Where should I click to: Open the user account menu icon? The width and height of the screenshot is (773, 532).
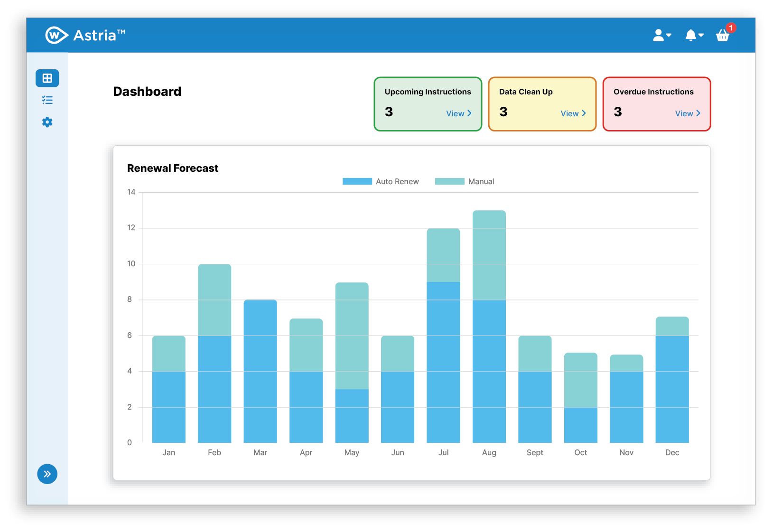[662, 35]
